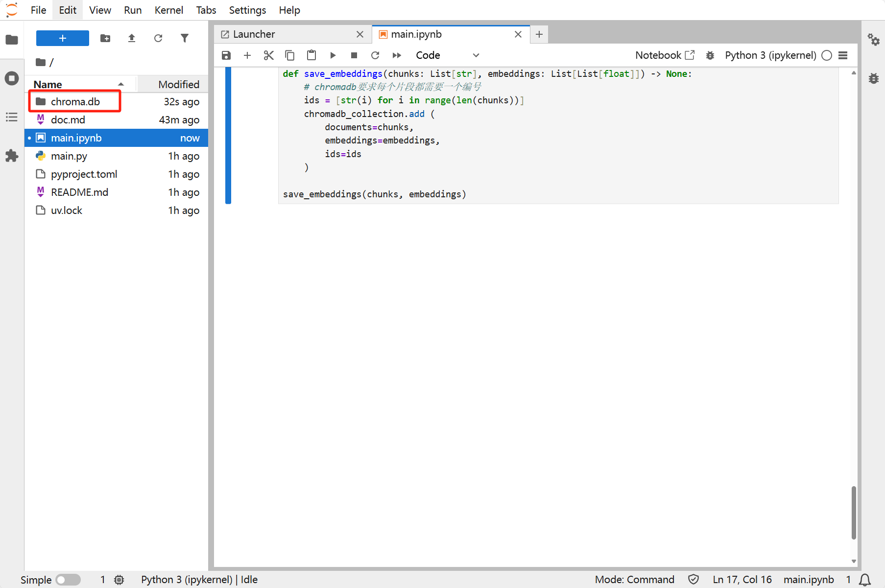Sort files by the Name column
The image size is (885, 588).
tap(48, 84)
